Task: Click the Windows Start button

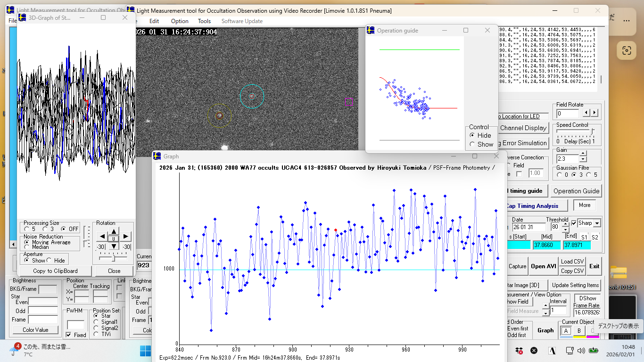Action: pyautogui.click(x=145, y=351)
